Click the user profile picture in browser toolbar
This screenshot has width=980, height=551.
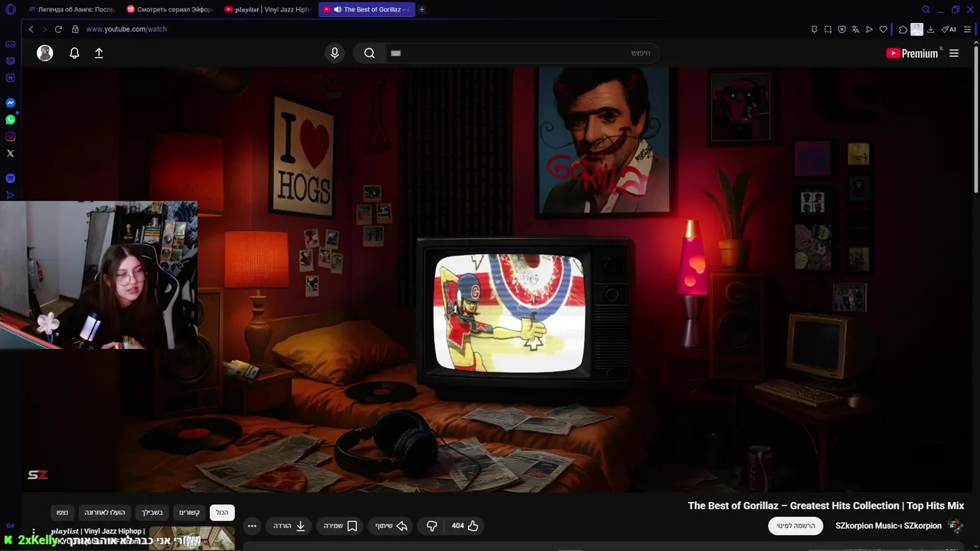point(916,29)
